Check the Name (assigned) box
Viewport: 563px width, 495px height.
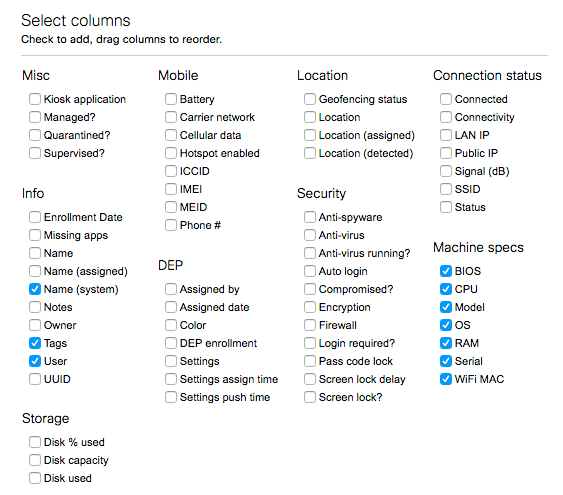[35, 271]
